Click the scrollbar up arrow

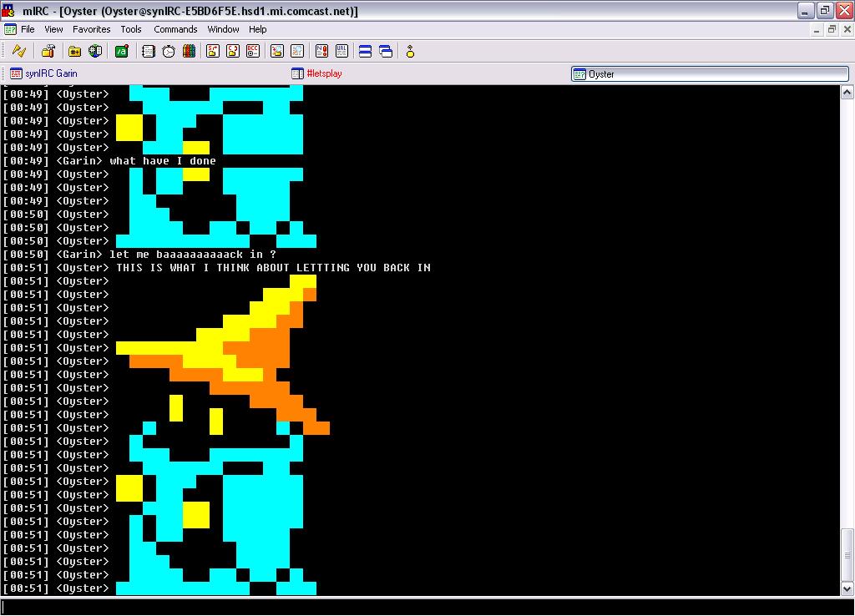pos(847,92)
